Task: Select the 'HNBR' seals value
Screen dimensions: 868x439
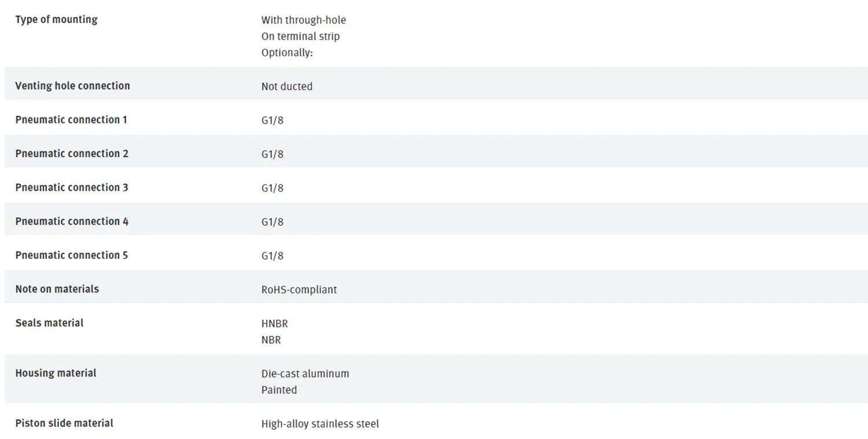Action: pyautogui.click(x=275, y=324)
